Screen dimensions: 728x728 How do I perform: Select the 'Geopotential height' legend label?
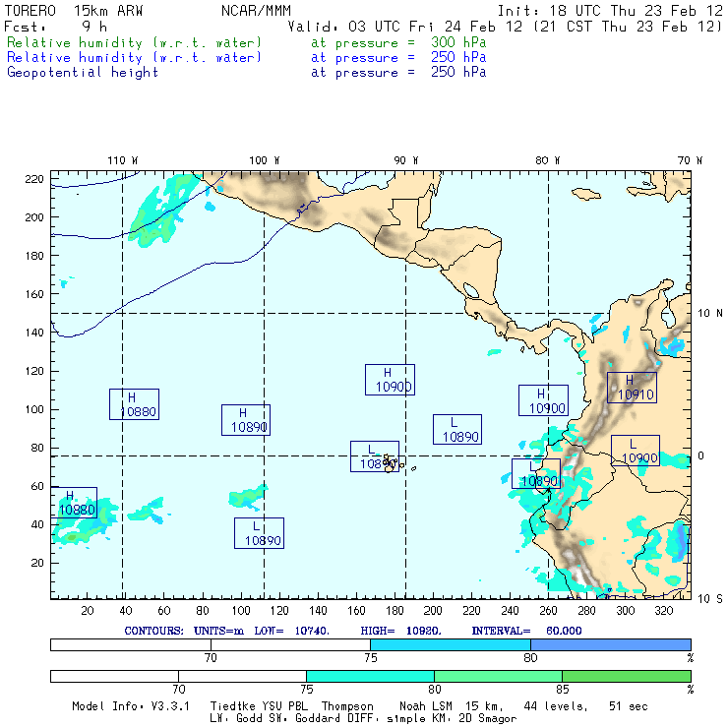(83, 73)
